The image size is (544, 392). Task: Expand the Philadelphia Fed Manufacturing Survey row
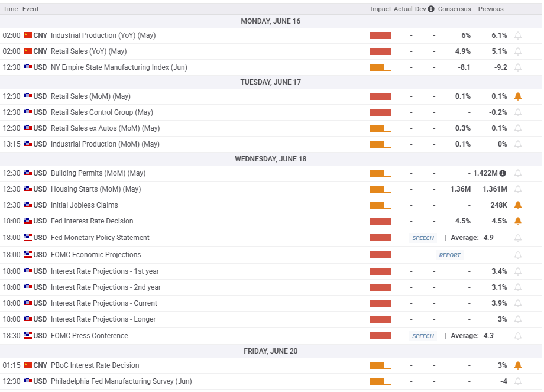pyautogui.click(x=121, y=381)
